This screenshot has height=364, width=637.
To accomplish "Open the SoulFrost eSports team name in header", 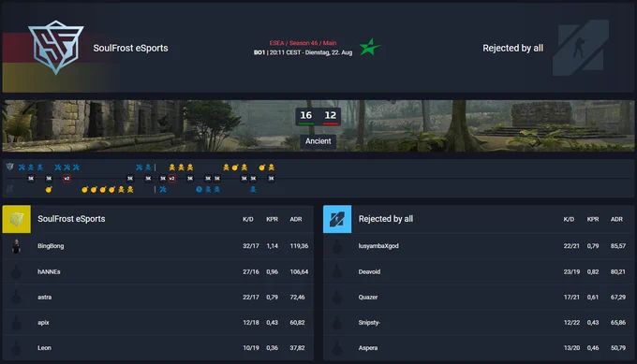I will point(130,48).
